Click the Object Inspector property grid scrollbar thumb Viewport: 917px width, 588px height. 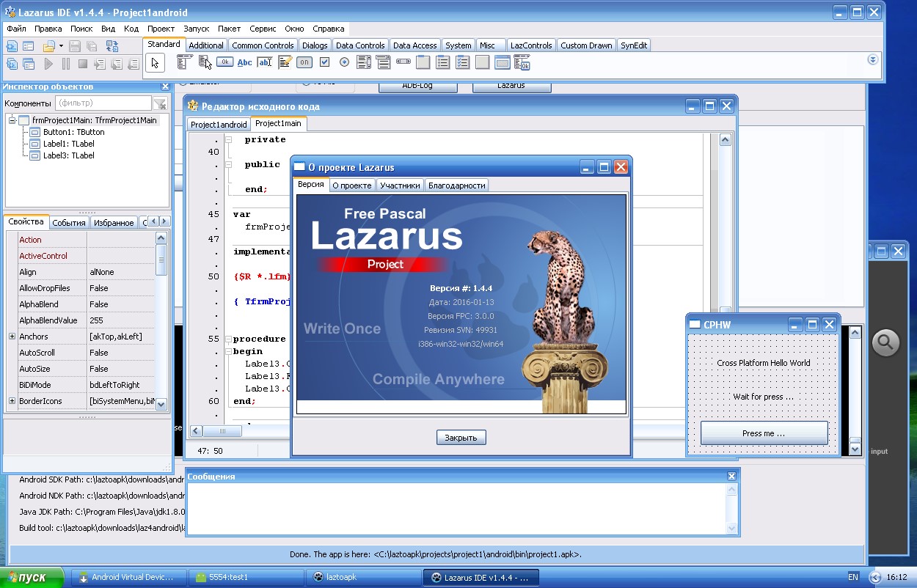point(161,258)
